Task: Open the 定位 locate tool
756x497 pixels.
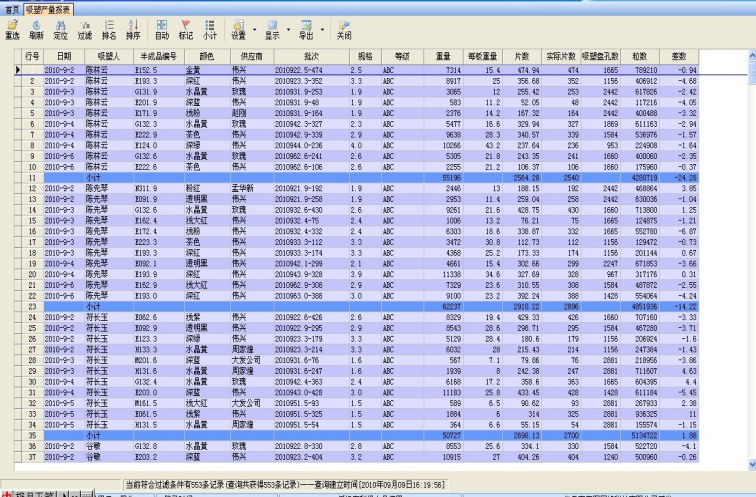Action: [x=60, y=27]
